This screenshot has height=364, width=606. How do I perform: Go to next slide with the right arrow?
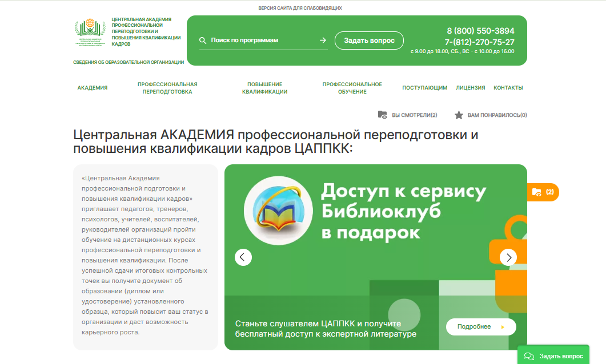(x=508, y=257)
